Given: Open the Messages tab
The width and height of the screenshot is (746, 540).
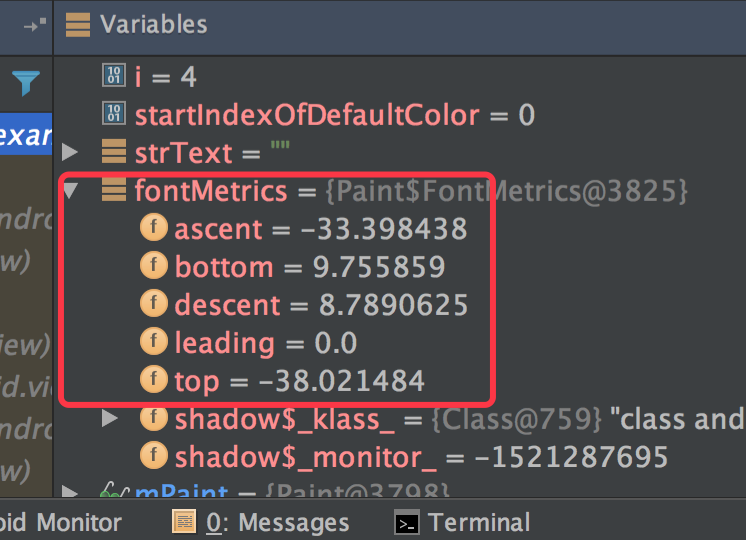Looking at the screenshot, I should click(277, 522).
